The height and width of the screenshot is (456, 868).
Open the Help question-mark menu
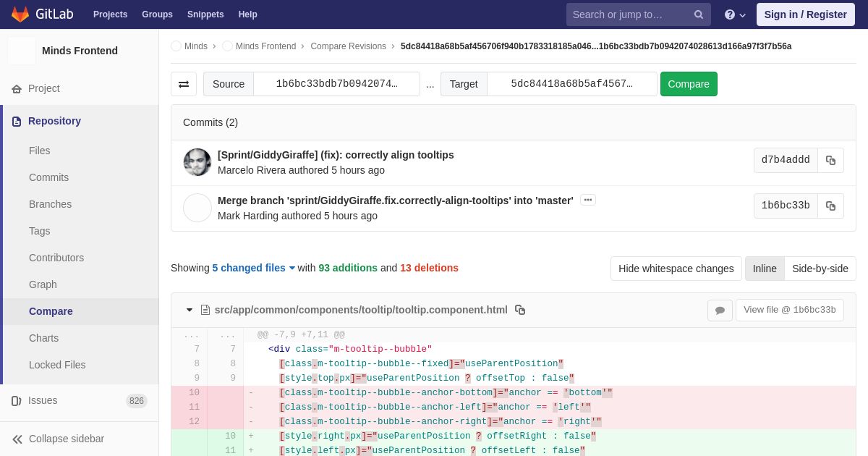(735, 14)
